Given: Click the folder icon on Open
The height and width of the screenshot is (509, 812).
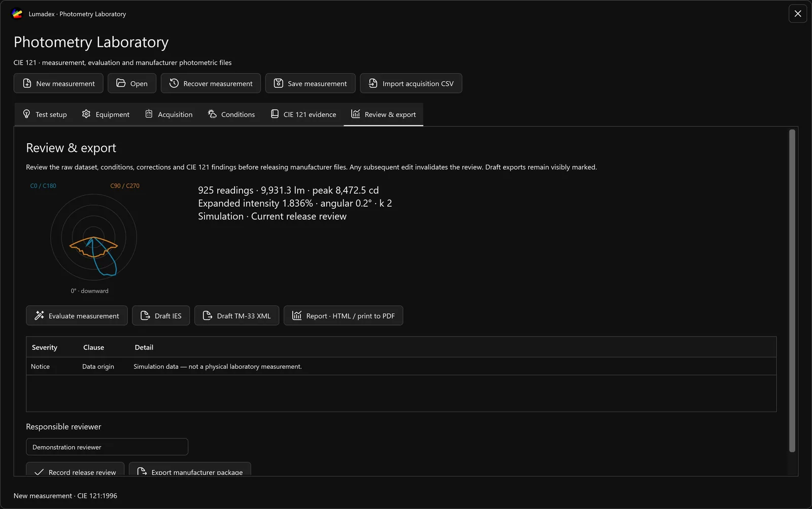Looking at the screenshot, I should [121, 83].
